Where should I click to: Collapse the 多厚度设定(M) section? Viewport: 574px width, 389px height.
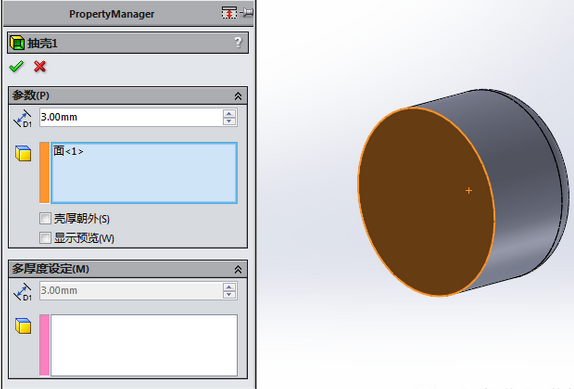click(x=238, y=270)
